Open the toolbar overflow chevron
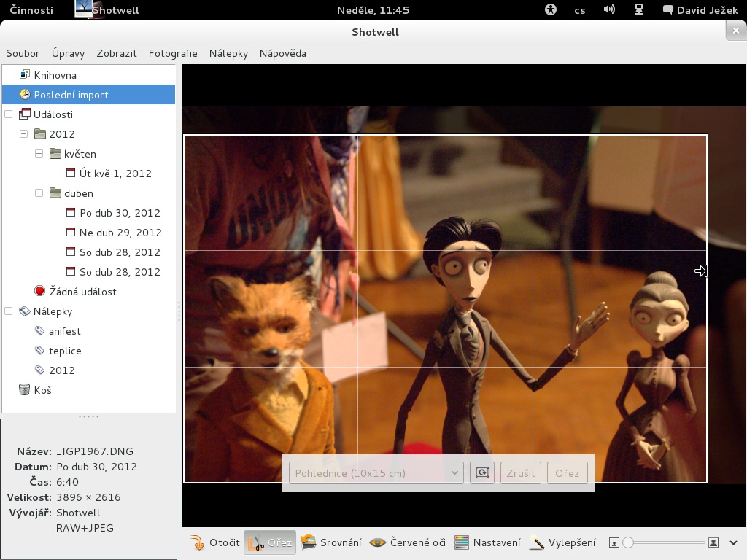747x560 pixels. coord(734,542)
